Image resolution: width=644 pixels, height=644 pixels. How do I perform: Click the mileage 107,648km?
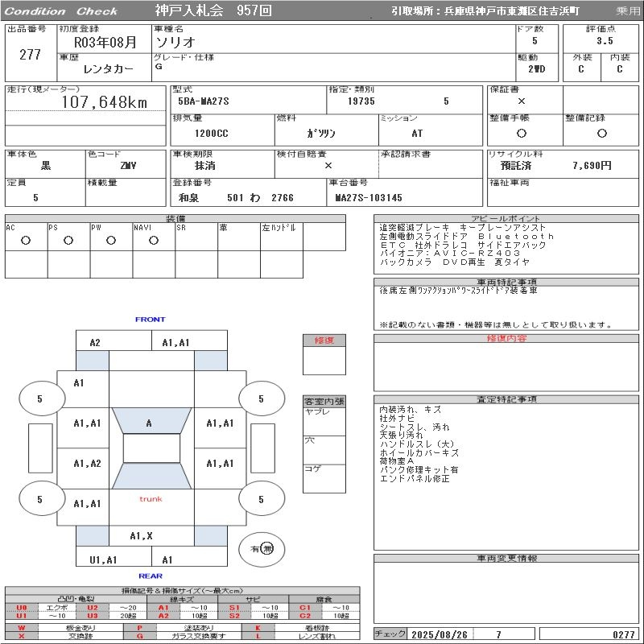pyautogui.click(x=105, y=102)
